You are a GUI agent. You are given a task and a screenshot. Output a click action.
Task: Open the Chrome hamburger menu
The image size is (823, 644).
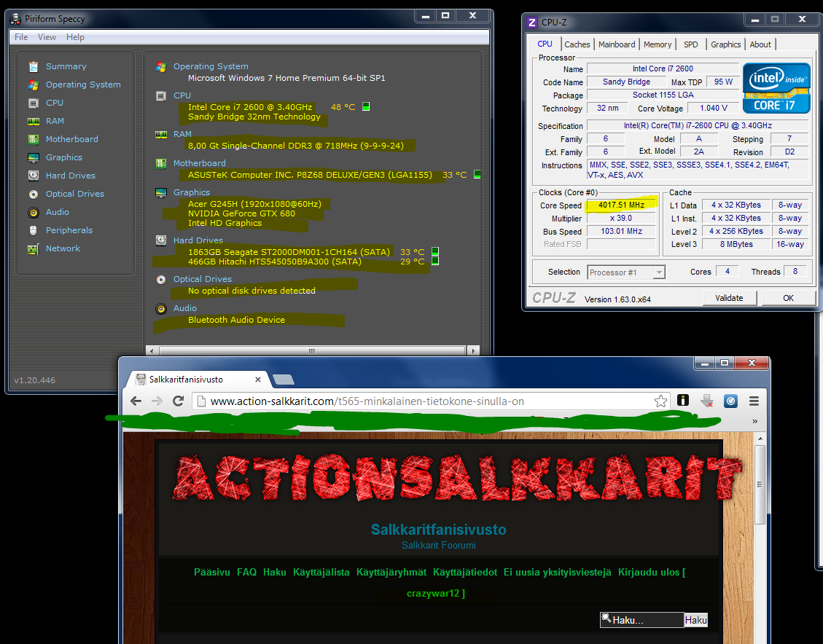click(x=754, y=401)
